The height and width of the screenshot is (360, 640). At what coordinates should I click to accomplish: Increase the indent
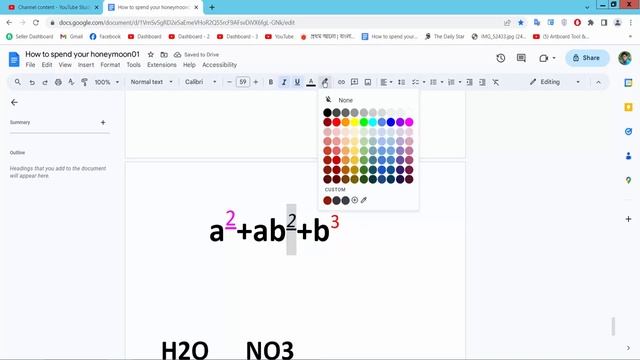482,82
